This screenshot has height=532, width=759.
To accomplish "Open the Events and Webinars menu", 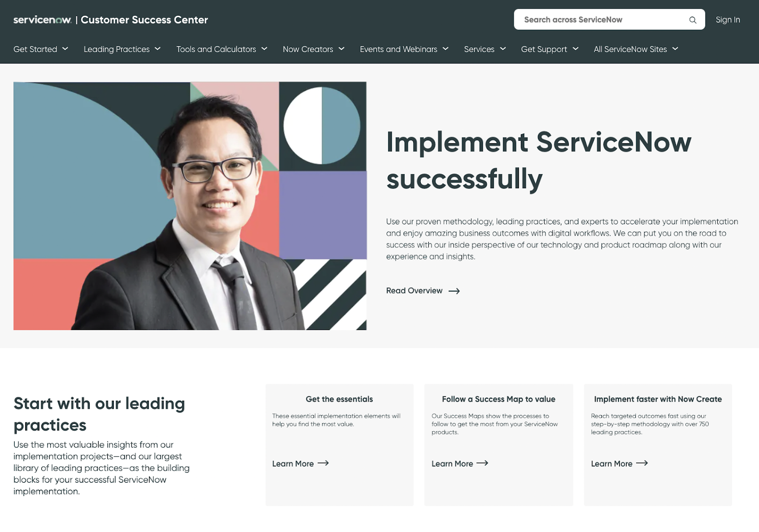I will click(x=398, y=49).
